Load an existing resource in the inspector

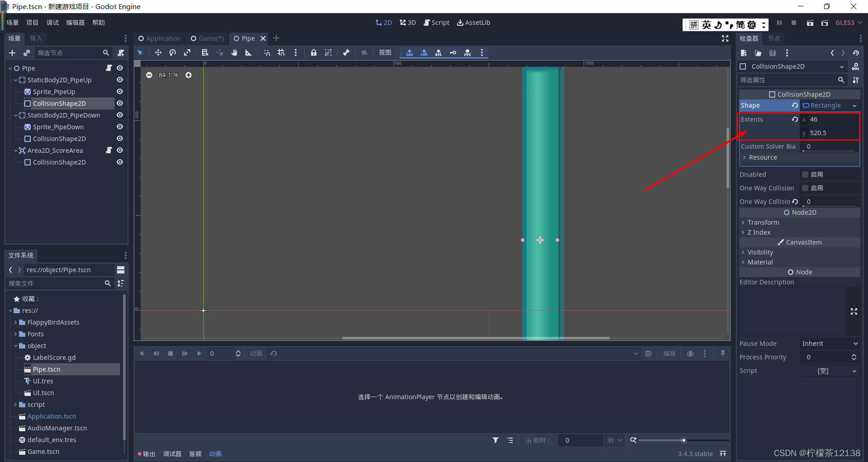(758, 53)
